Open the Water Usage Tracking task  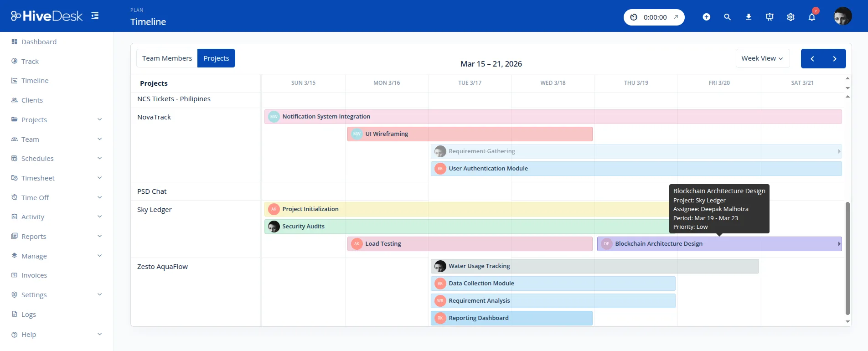click(595, 266)
